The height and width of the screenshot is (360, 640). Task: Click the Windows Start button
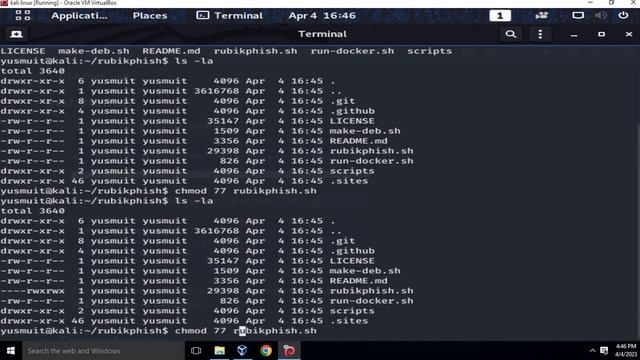coord(11,351)
